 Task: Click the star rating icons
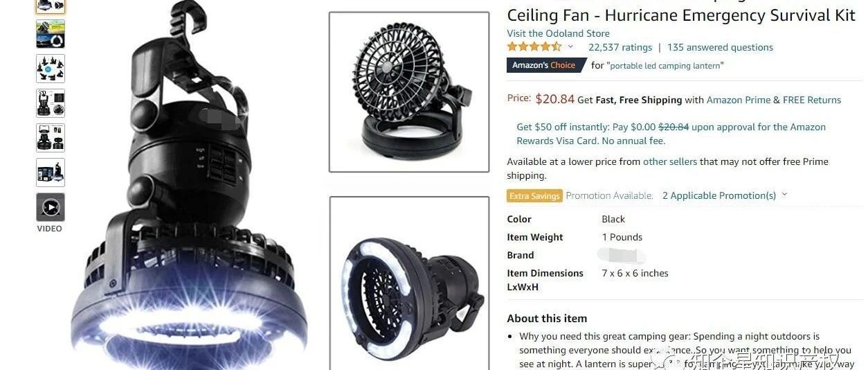tap(534, 47)
